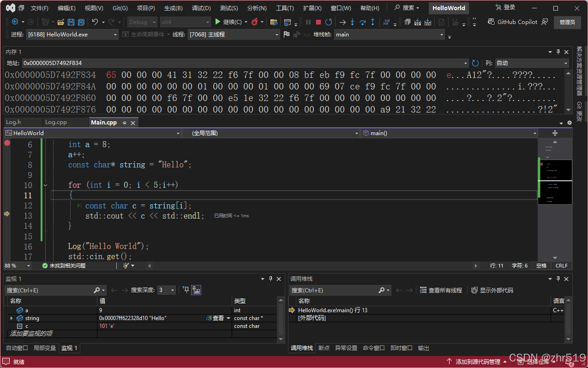Toggle Watch 1 value format button
The image size is (588, 368).
[196, 290]
